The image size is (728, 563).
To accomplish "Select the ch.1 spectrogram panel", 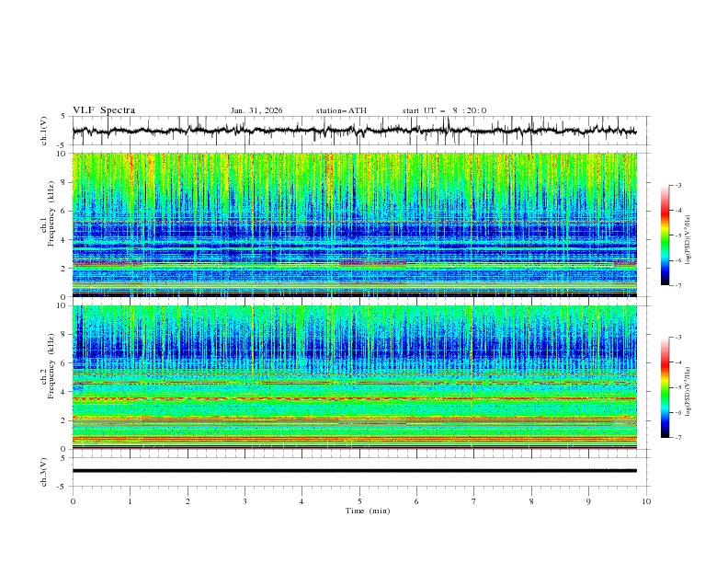I will tap(359, 224).
